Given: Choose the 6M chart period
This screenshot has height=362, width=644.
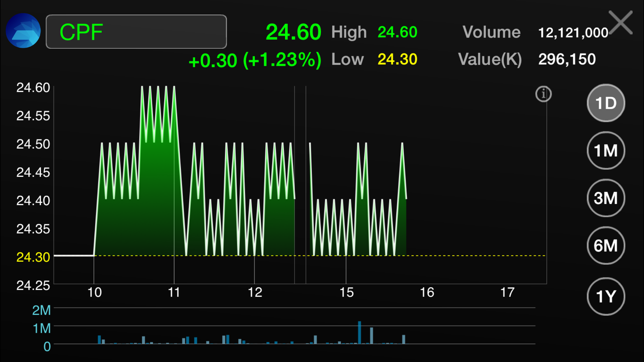Looking at the screenshot, I should click(606, 245).
